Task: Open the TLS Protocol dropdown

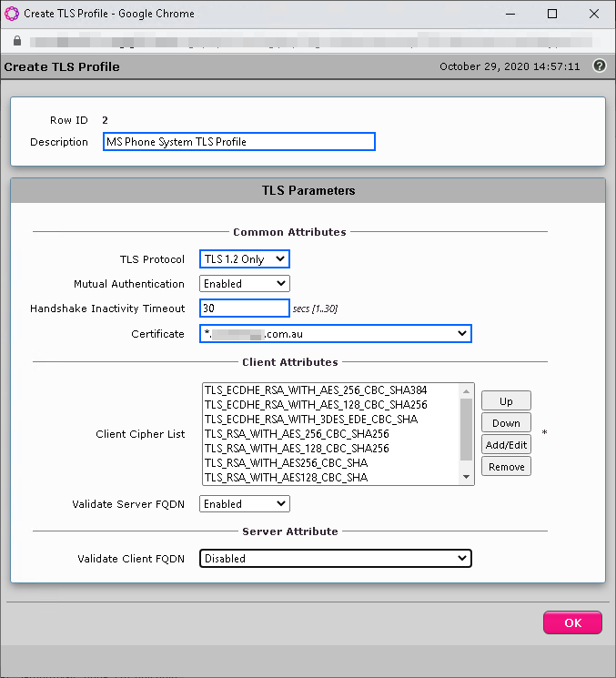Action: [x=245, y=259]
